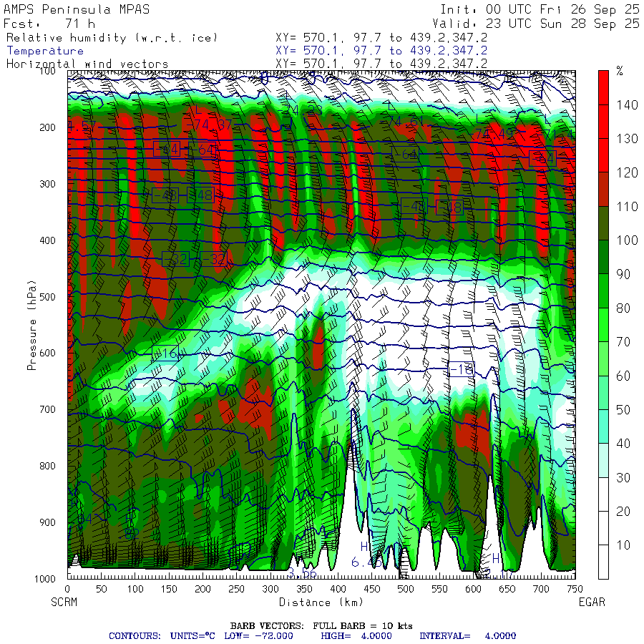Click the 'AMPS Peninsula MPAS' title text
Viewport: 644px width, 644px height.
[x=77, y=9]
